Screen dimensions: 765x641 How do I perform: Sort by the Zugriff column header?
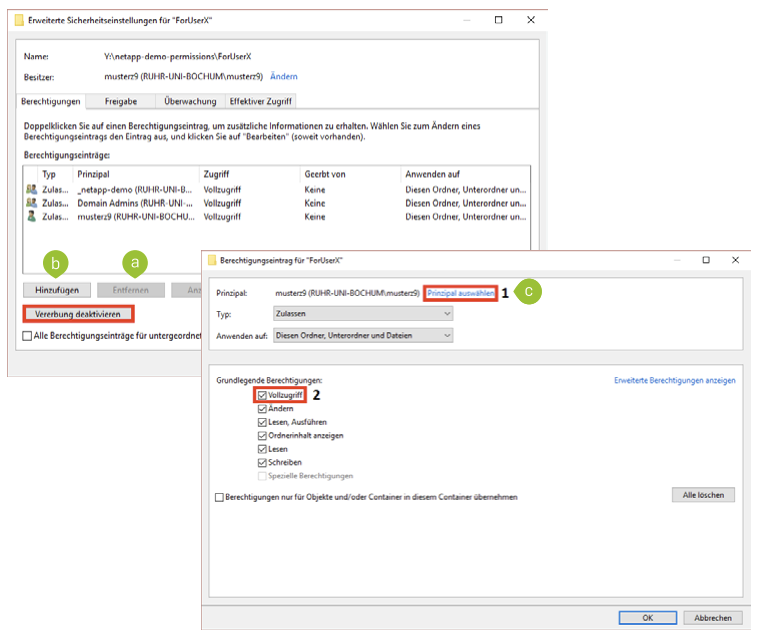tap(250, 174)
